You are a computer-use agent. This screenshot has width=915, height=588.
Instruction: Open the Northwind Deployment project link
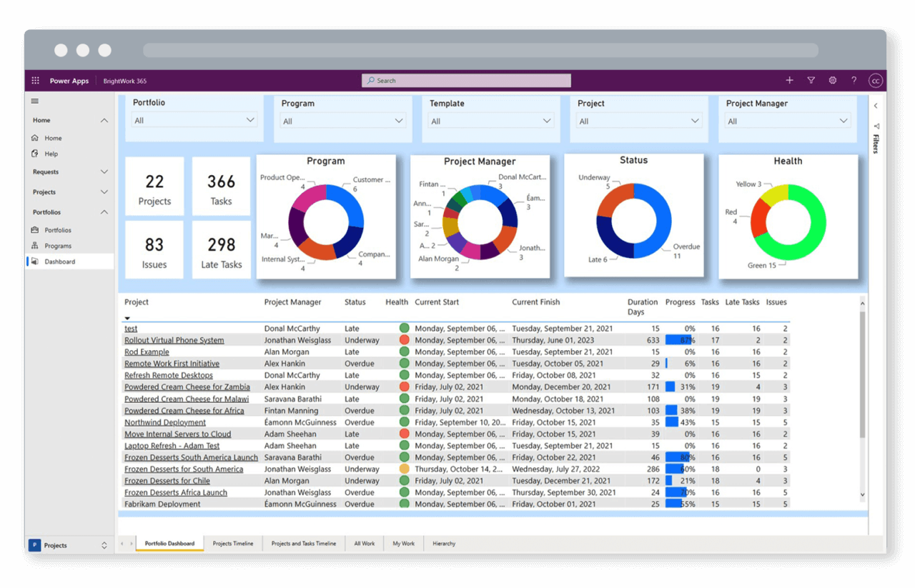[x=164, y=422]
